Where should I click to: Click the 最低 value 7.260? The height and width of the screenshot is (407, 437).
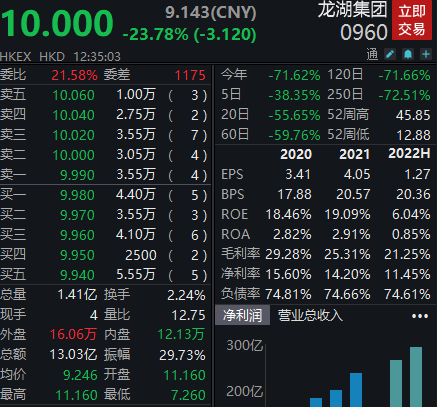[x=188, y=395]
